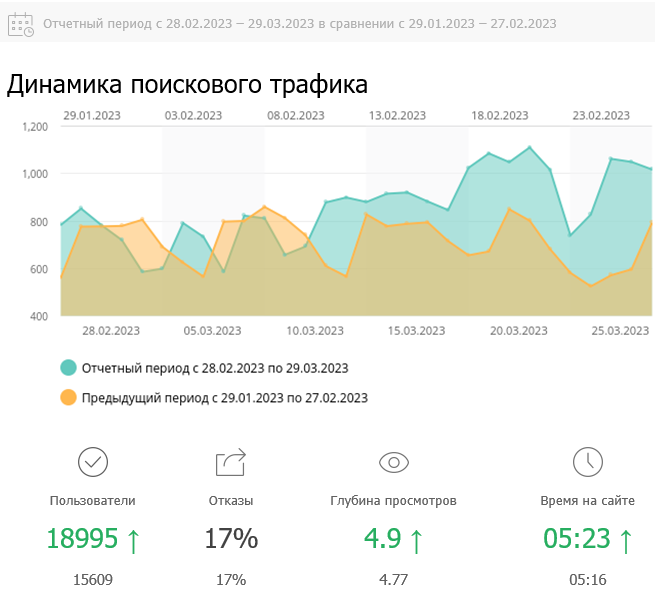Screen dimensions: 655x604
Task: Click the previous view depth 4.77
Action: tap(394, 580)
